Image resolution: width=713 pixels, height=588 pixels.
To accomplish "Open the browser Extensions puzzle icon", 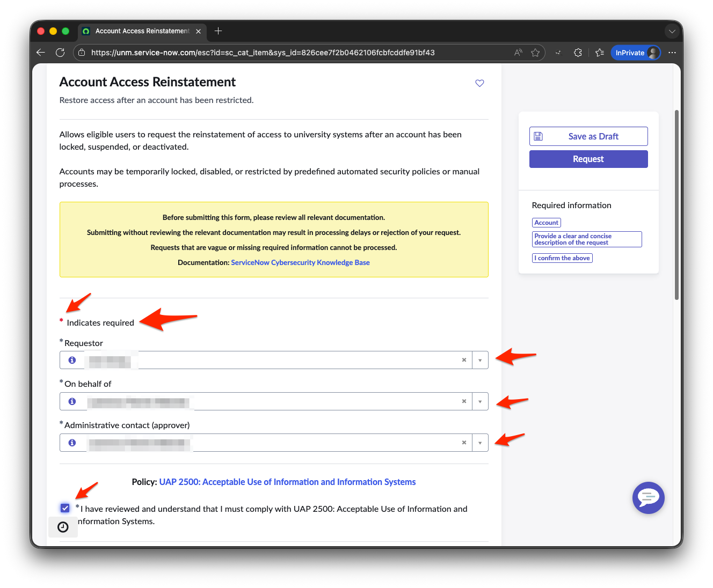I will tap(578, 53).
